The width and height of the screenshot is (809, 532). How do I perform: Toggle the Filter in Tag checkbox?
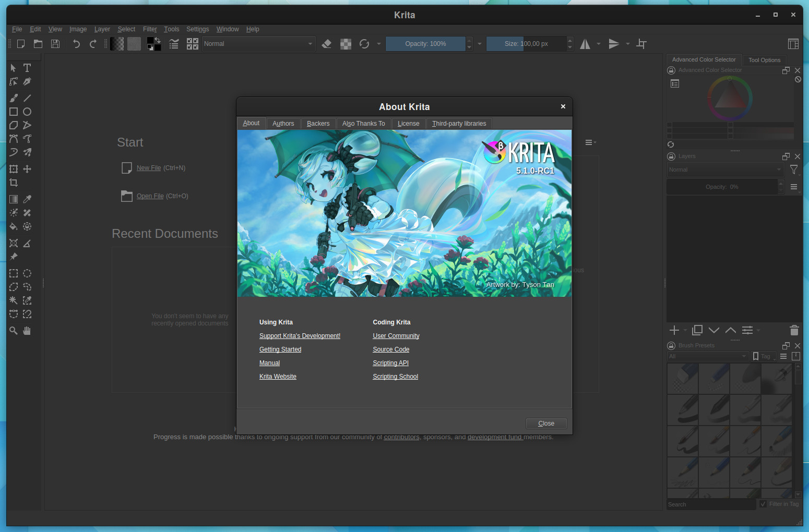[x=763, y=504]
